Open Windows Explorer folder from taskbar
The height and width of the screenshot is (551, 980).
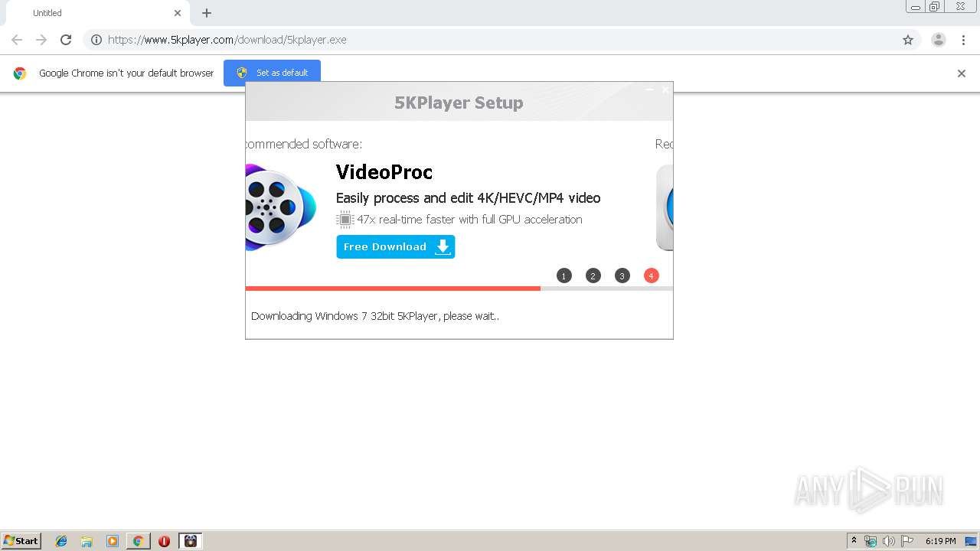pyautogui.click(x=87, y=541)
